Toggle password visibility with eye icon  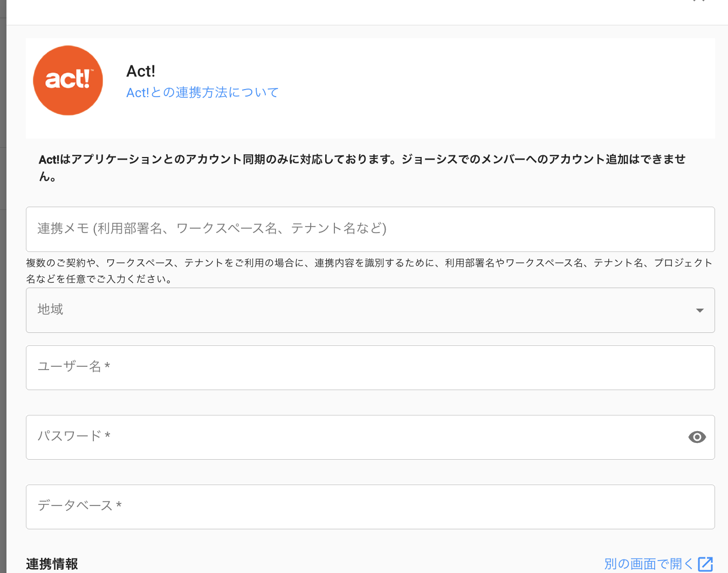click(697, 437)
